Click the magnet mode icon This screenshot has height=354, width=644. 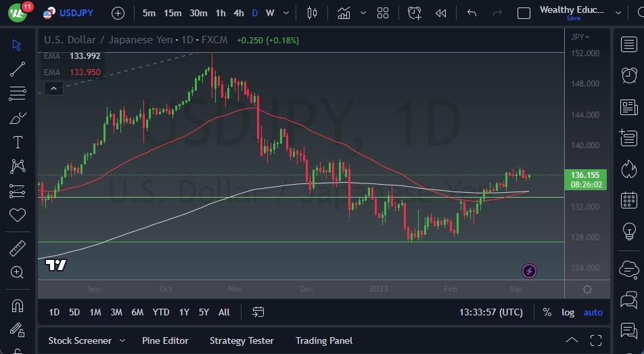[18, 306]
